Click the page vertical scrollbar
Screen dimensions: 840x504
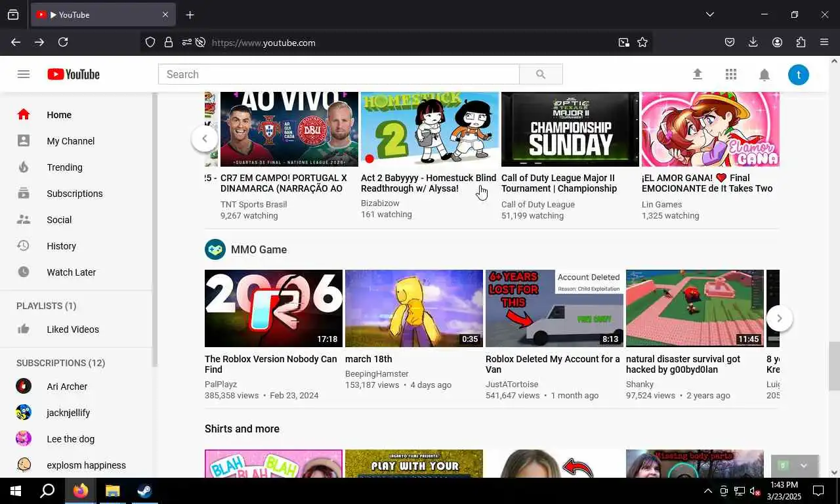834,366
